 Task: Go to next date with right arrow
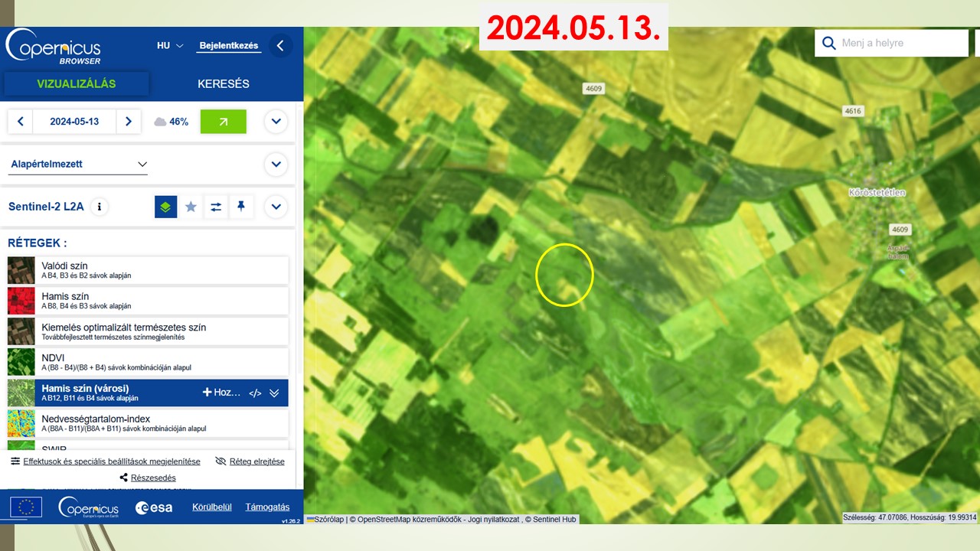128,122
